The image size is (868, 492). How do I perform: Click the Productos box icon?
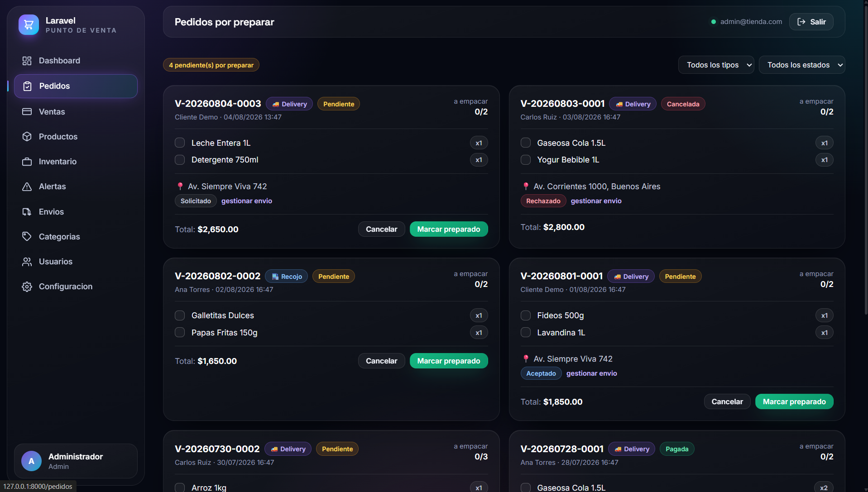[27, 136]
